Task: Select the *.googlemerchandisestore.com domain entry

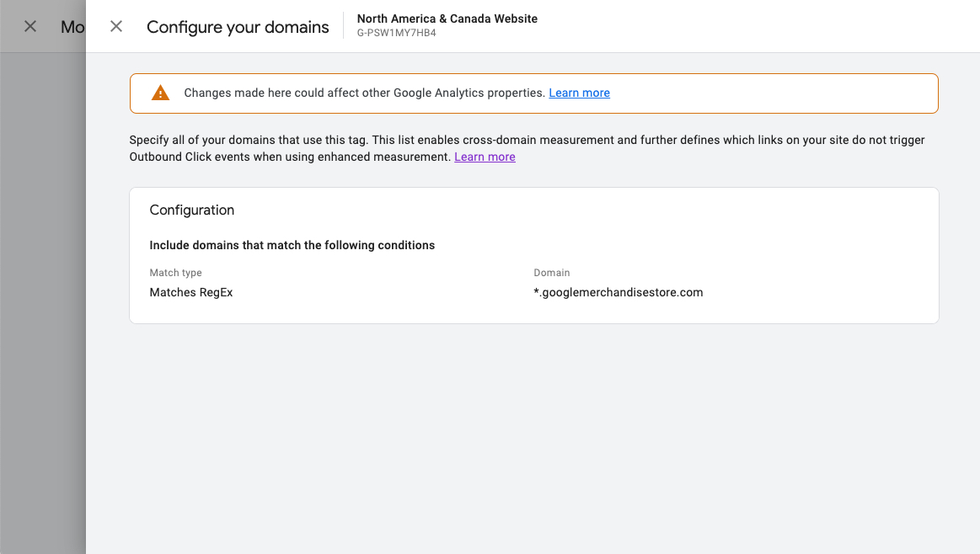Action: (619, 292)
